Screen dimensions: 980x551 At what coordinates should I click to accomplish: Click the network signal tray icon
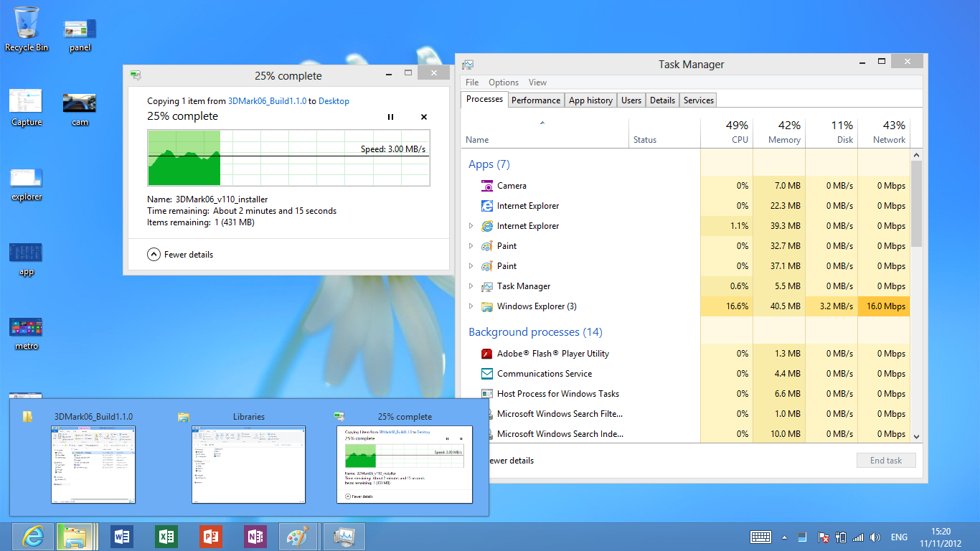click(858, 537)
